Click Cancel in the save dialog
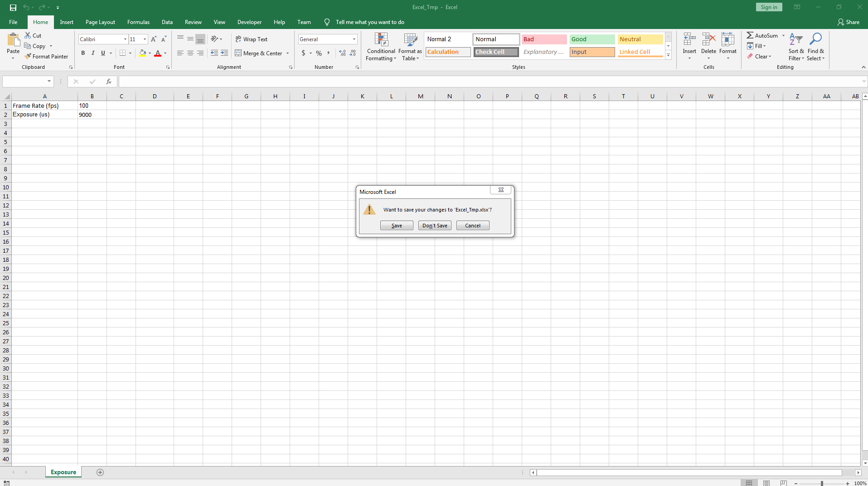Viewport: 868px width, 486px height. tap(473, 226)
